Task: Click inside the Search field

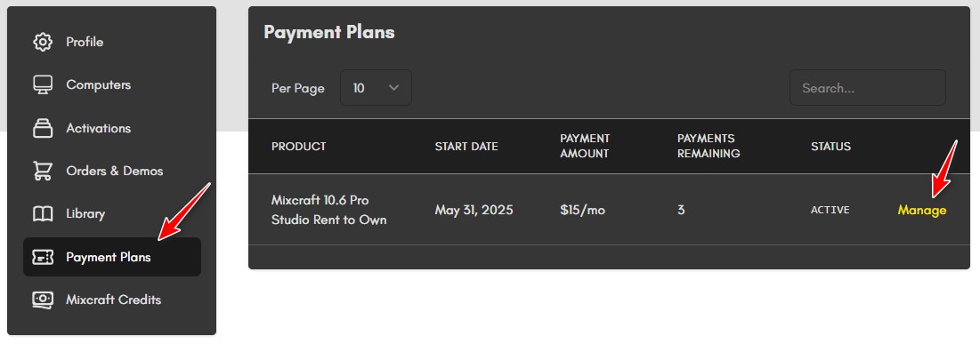Action: pos(868,88)
